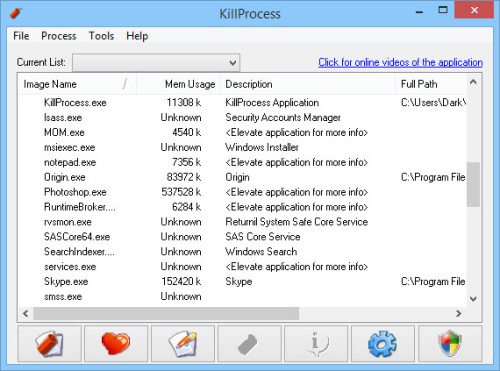Screen dimensions: 500x371
Task: Click the 152420 k memory value
Action: 181,282
